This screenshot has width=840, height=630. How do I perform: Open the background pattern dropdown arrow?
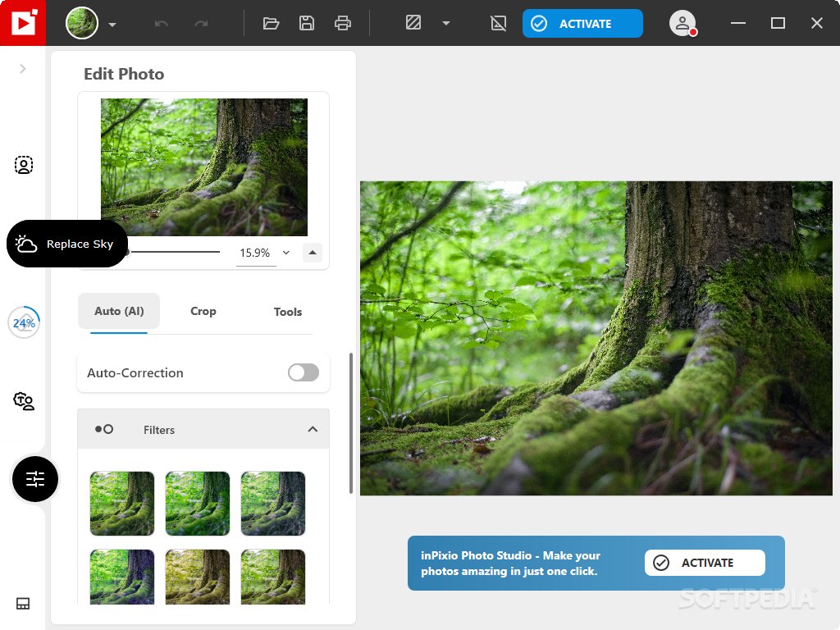coord(446,23)
